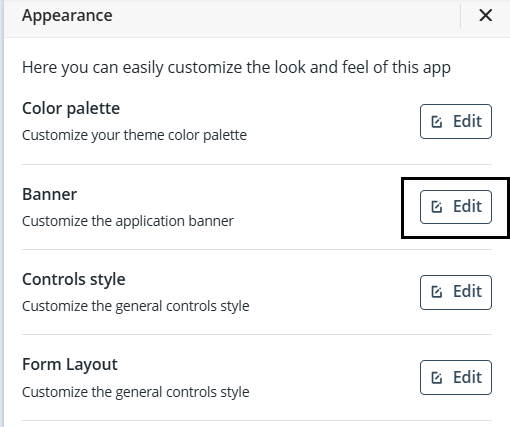Click 'Customize the application banner' description
The width and height of the screenshot is (510, 427).
tap(128, 221)
